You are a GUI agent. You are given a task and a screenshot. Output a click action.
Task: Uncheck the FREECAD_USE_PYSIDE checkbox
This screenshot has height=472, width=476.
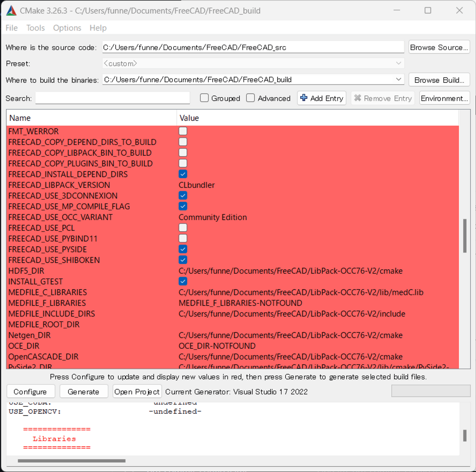(x=183, y=249)
